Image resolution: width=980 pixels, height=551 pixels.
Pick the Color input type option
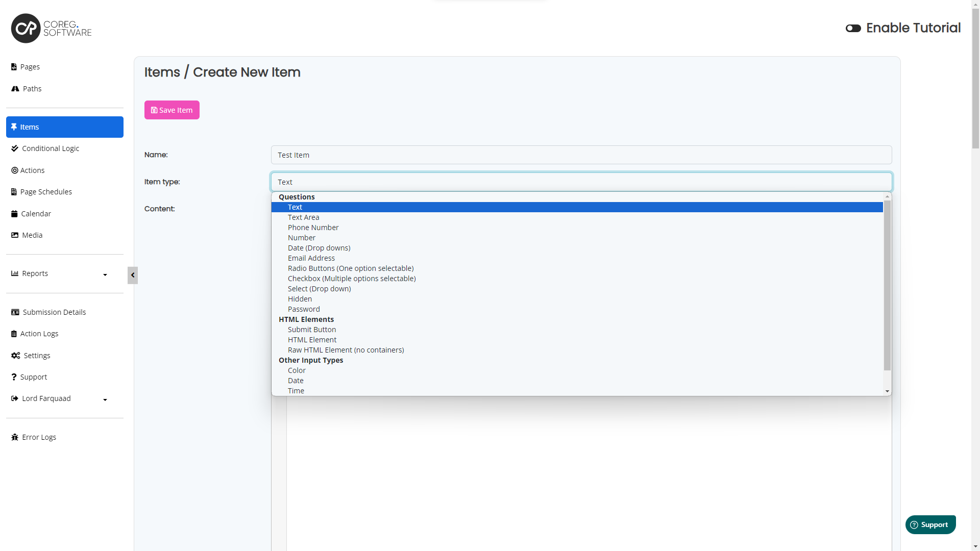pyautogui.click(x=297, y=370)
